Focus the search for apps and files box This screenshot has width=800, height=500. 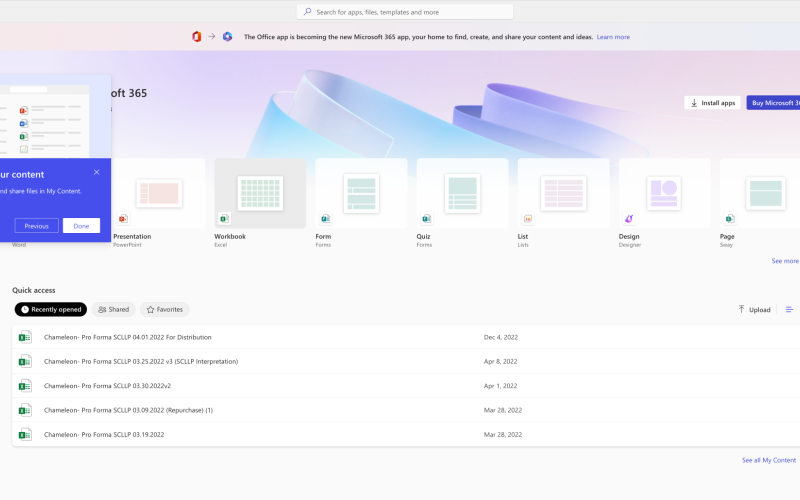click(405, 12)
